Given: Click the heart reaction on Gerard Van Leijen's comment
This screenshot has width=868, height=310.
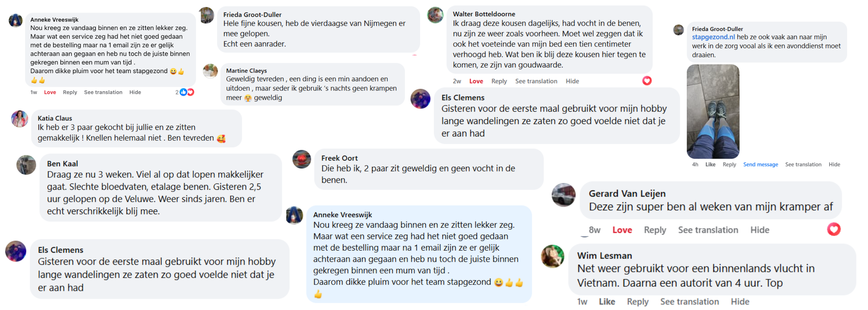Looking at the screenshot, I should pyautogui.click(x=833, y=229).
